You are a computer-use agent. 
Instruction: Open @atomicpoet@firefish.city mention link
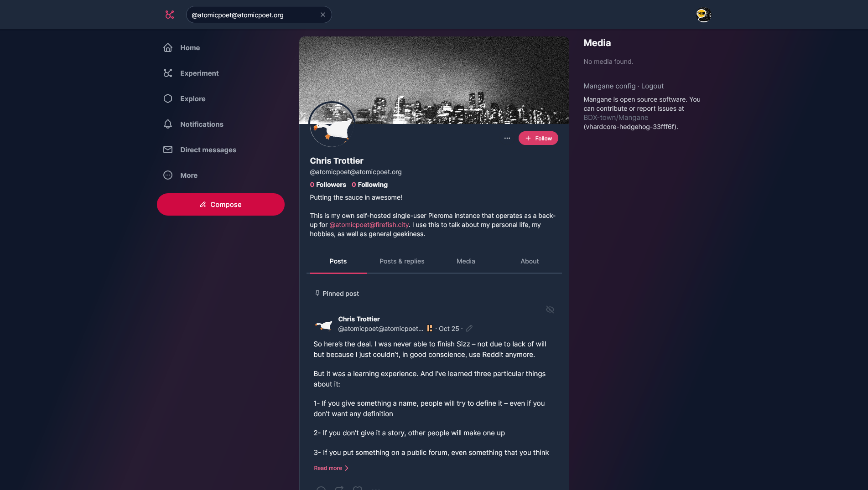click(x=369, y=225)
